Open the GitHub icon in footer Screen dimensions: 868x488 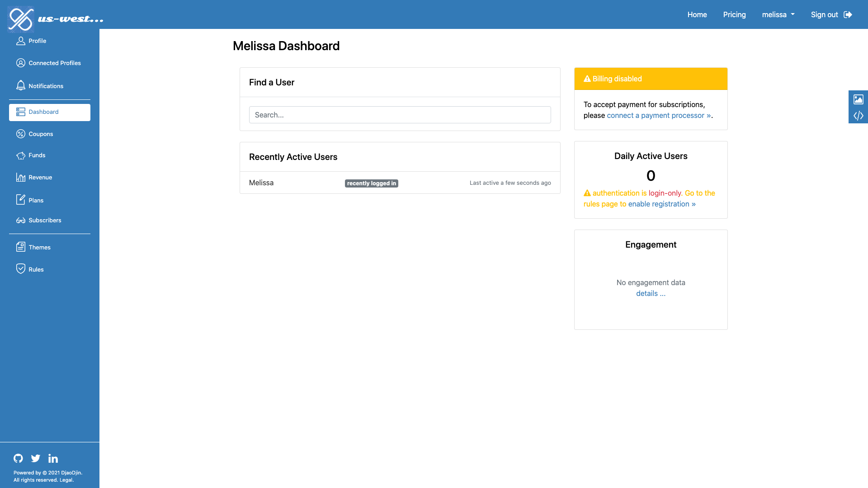pyautogui.click(x=18, y=459)
